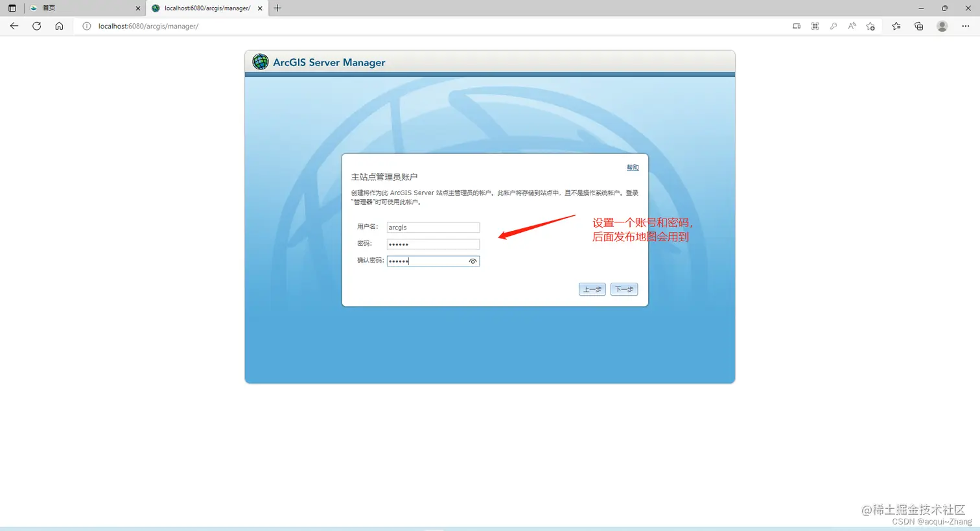Open the Collections icon

pyautogui.click(x=918, y=26)
